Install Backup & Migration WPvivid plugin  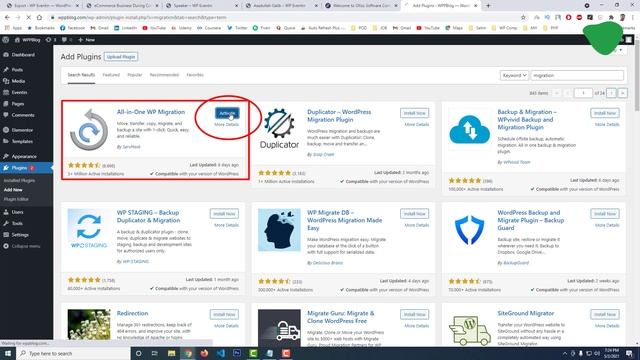[x=604, y=113]
